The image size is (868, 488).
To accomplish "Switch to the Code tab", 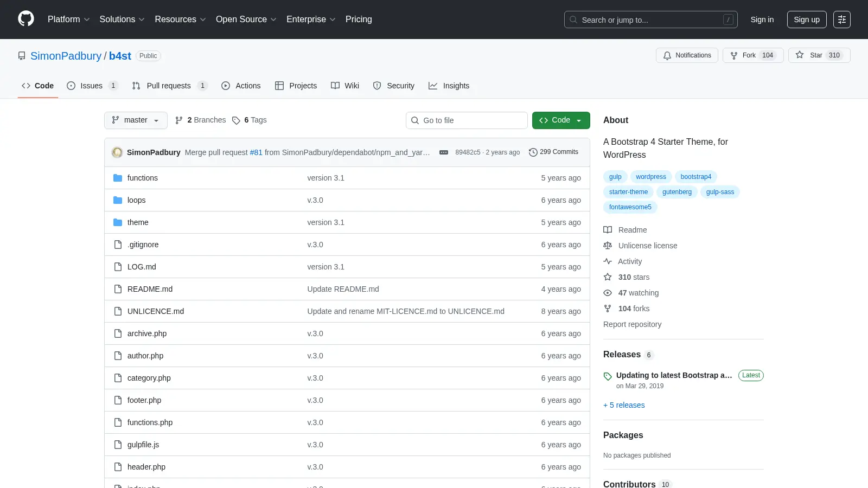I will click(x=37, y=86).
